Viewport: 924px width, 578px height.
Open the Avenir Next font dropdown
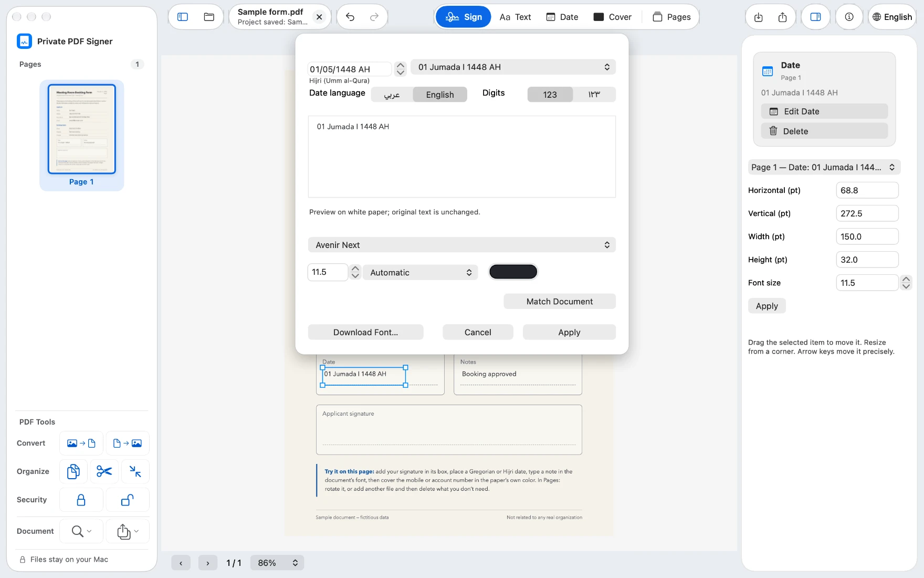pos(461,245)
